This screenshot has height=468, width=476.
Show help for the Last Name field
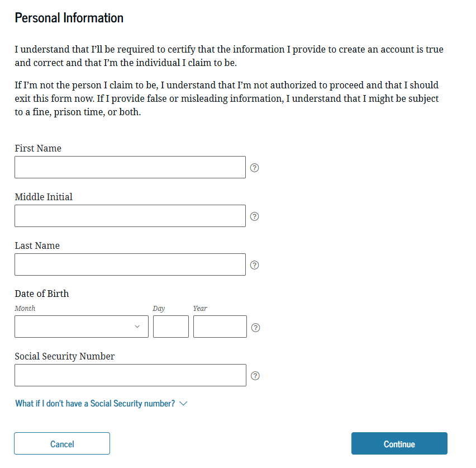(255, 265)
